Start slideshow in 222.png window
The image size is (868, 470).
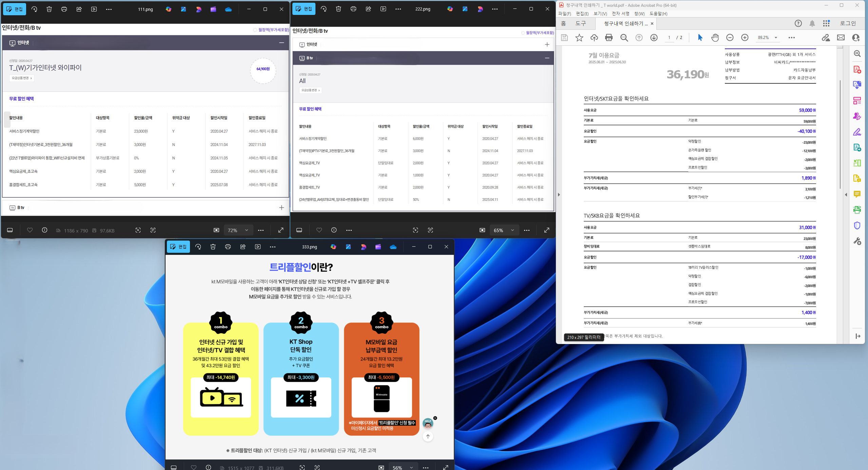[x=383, y=9]
